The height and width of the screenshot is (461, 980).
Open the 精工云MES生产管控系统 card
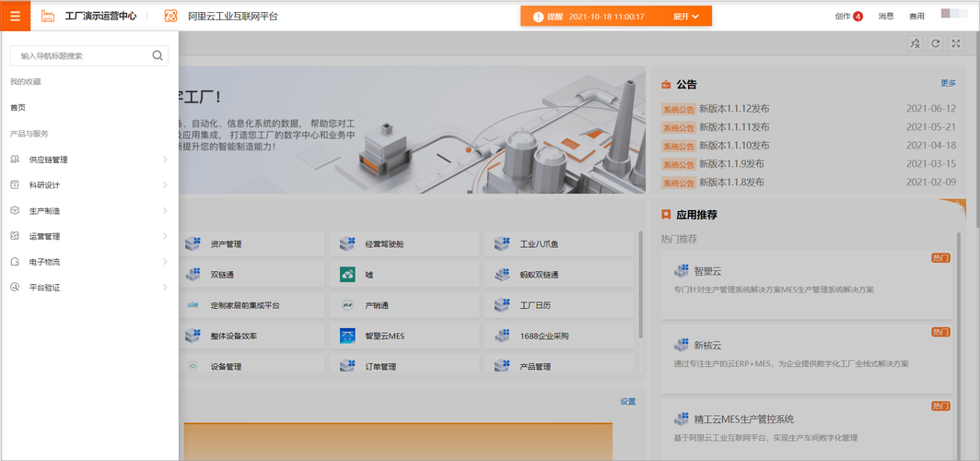tap(807, 431)
